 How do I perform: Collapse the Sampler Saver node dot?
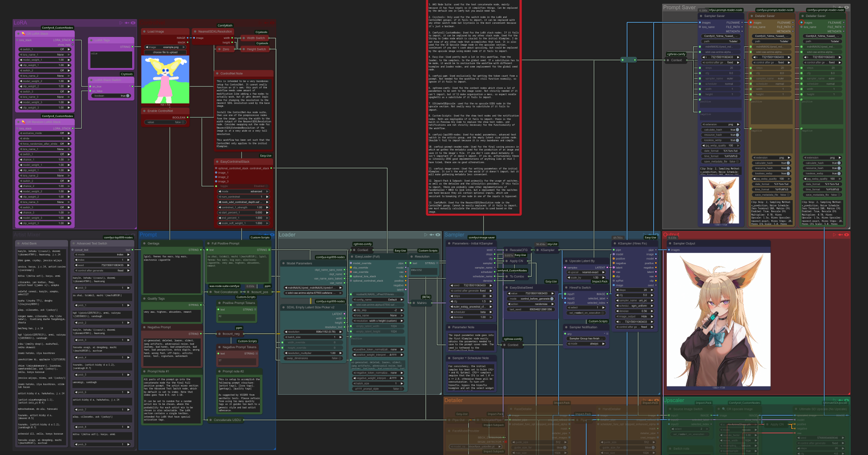coord(701,16)
